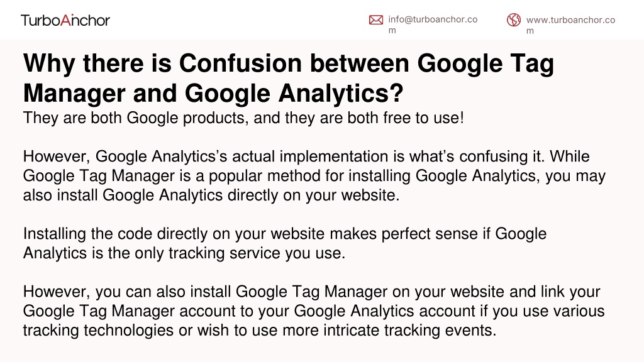Screen dimensions: 644x362
Task: Click the TurboAnchor logo
Action: (x=65, y=20)
